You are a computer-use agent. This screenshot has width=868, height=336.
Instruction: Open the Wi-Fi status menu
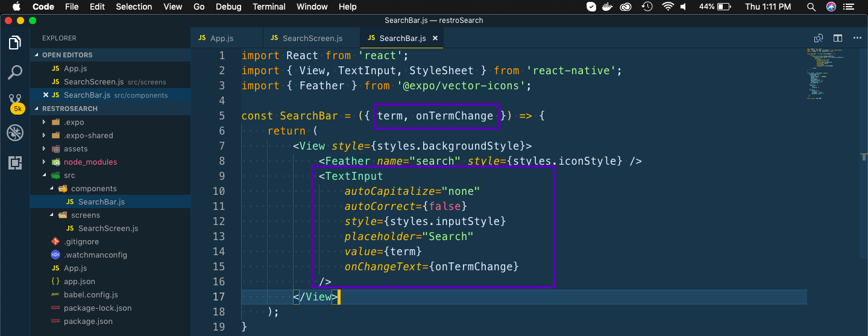(x=667, y=7)
